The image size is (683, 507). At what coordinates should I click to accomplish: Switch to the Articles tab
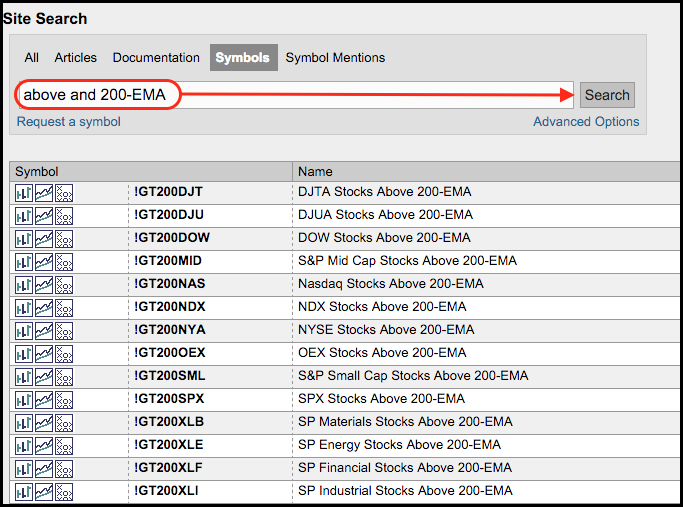pos(76,58)
